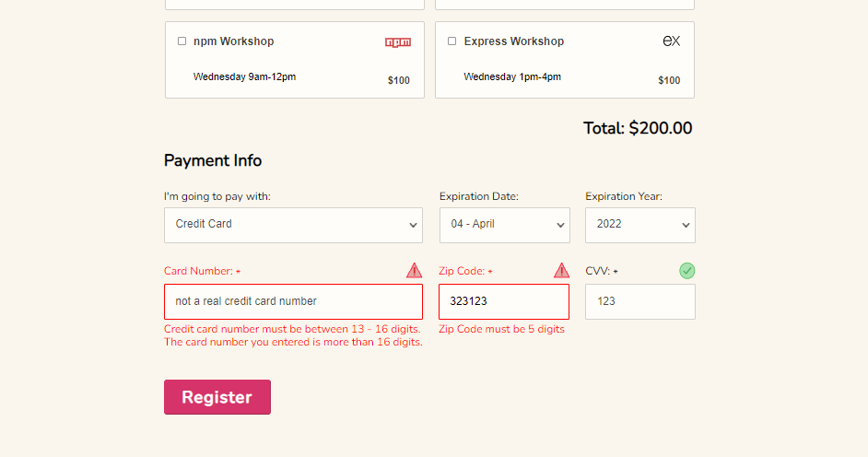The height and width of the screenshot is (457, 868).
Task: Click into the Zip Code field
Action: pos(504,301)
